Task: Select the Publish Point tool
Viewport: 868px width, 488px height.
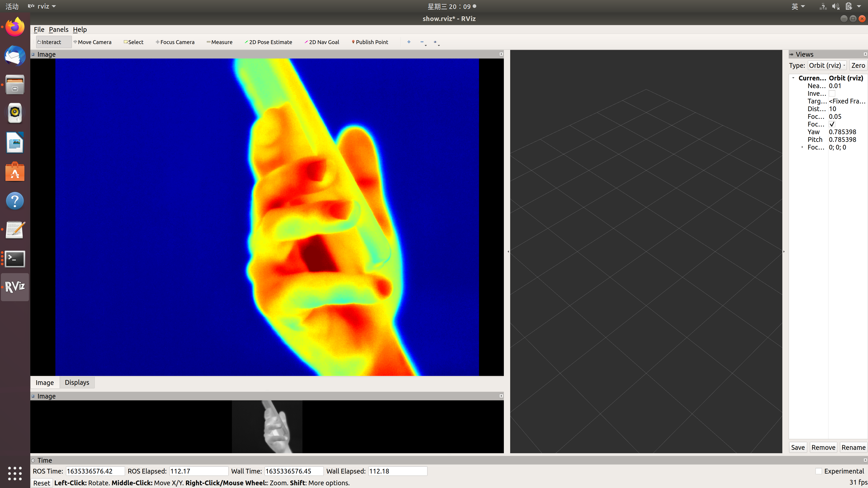Action: click(370, 42)
